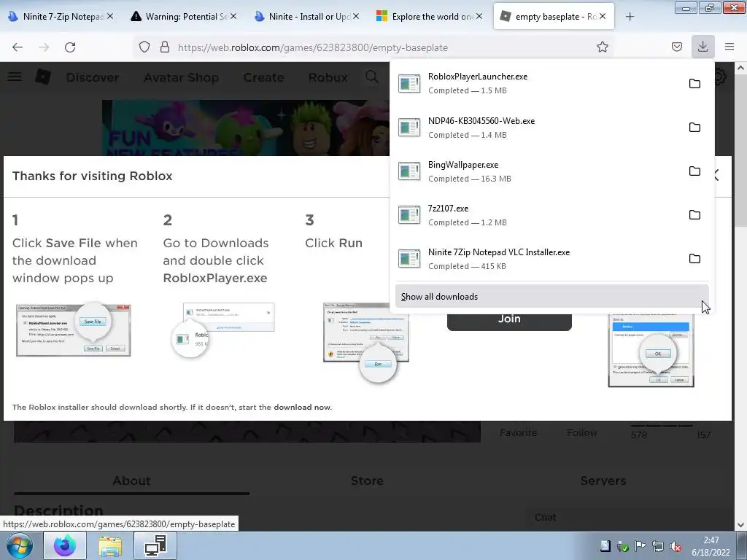Click the padlock site info icon
Screen dimensions: 747x560
coord(165,47)
